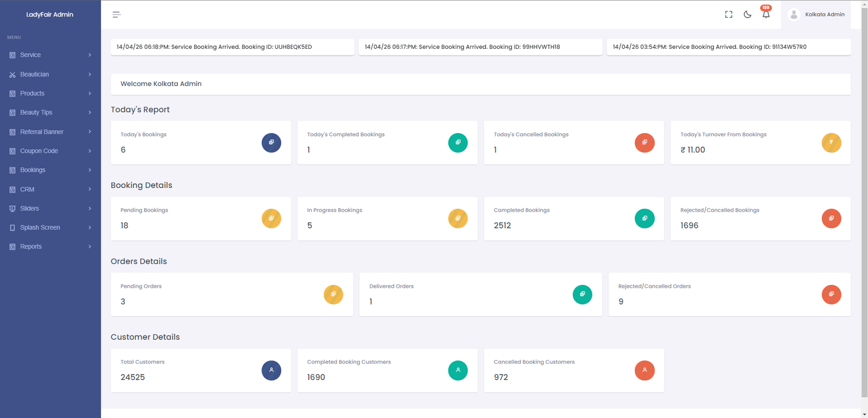Click the Total Customers value 24525
This screenshot has width=868, height=418.
pos(132,377)
